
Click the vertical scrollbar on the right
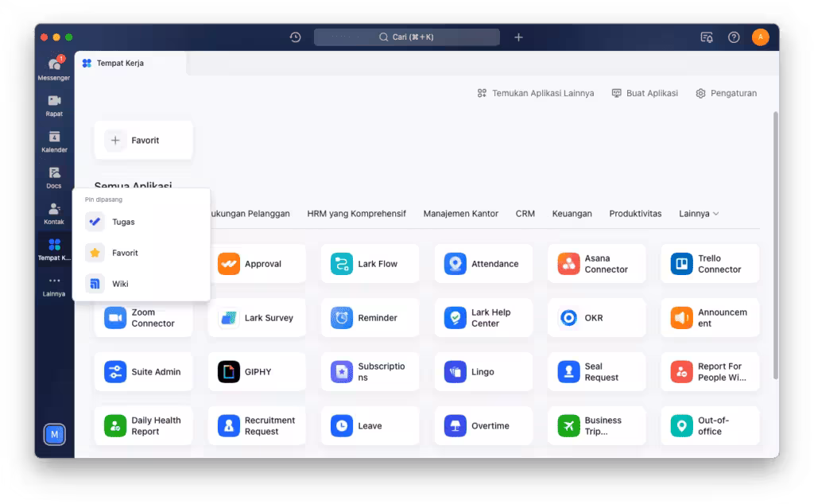click(776, 246)
